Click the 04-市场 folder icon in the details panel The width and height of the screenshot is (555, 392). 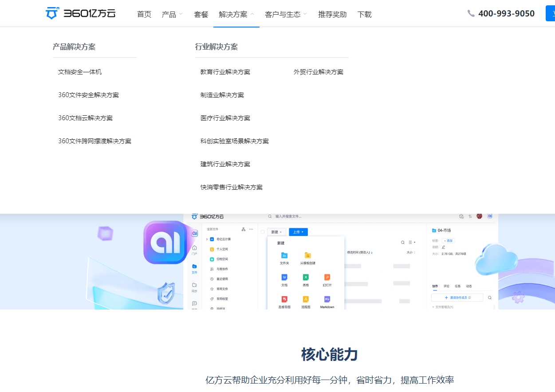(434, 231)
